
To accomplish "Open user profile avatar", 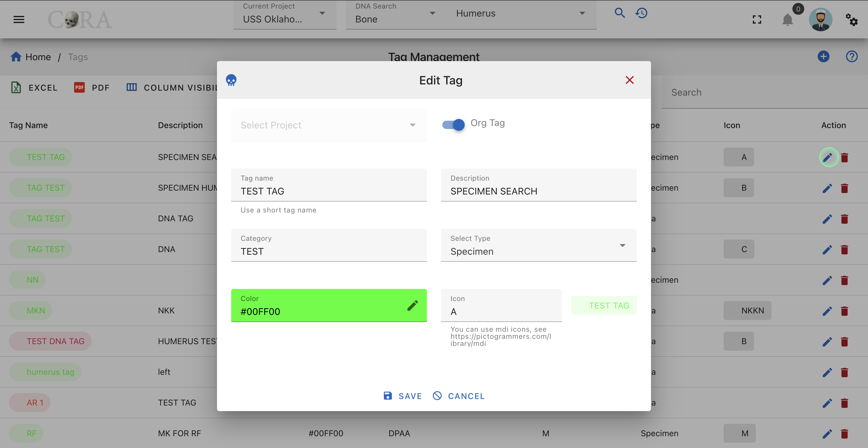I will click(820, 19).
